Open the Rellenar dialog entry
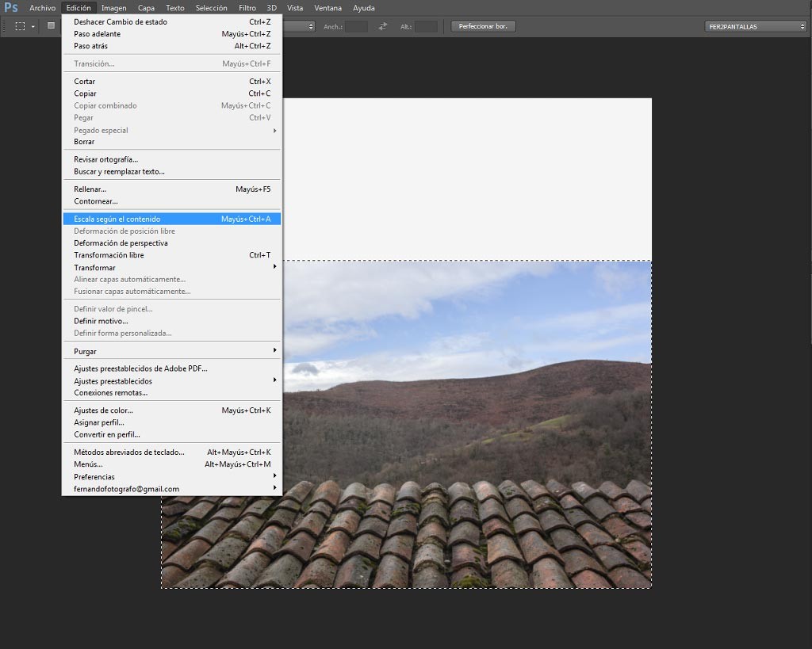The width and height of the screenshot is (812, 649). click(172, 189)
